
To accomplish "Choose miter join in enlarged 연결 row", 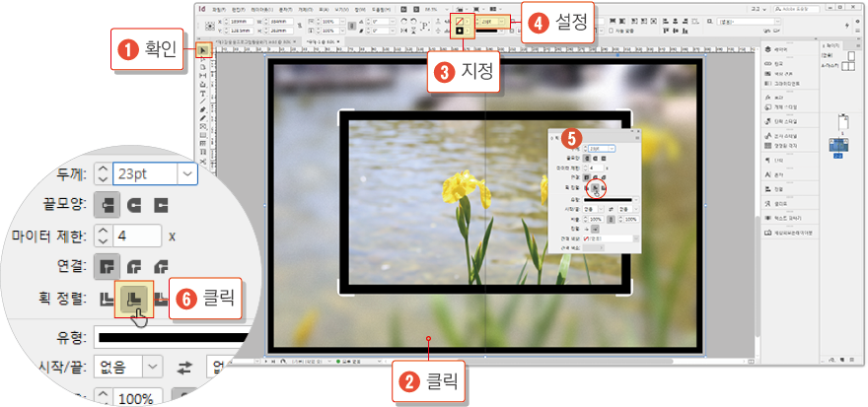I will click(x=108, y=266).
